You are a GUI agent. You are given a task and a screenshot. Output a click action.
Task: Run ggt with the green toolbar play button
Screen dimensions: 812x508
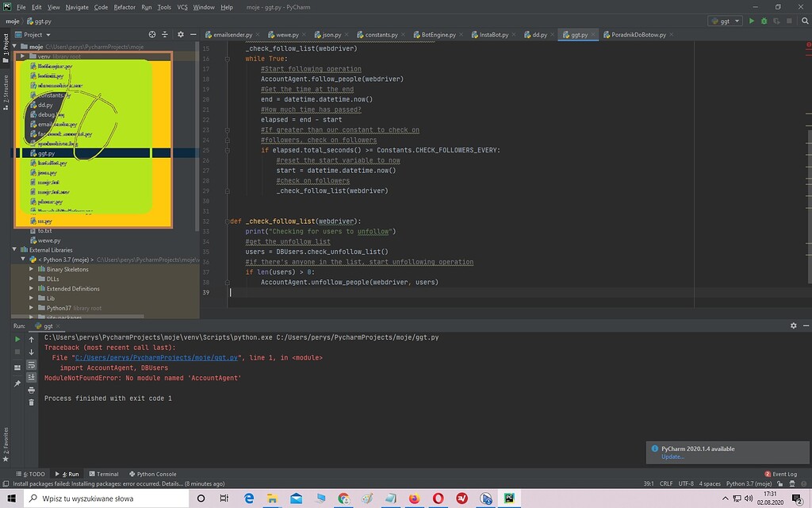752,21
